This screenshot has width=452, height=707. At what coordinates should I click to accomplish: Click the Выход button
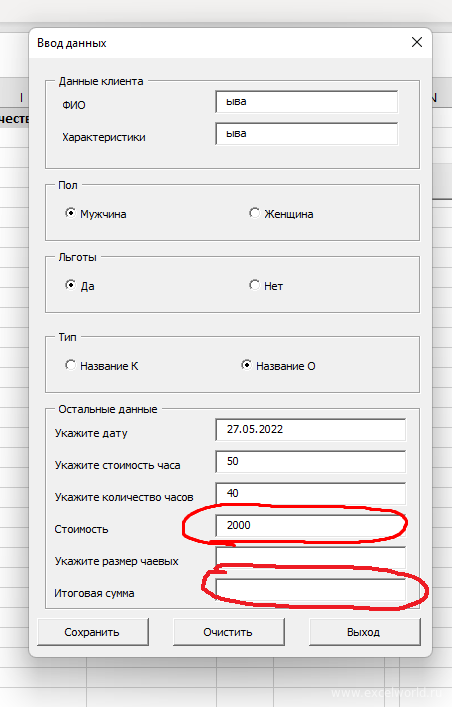[364, 632]
